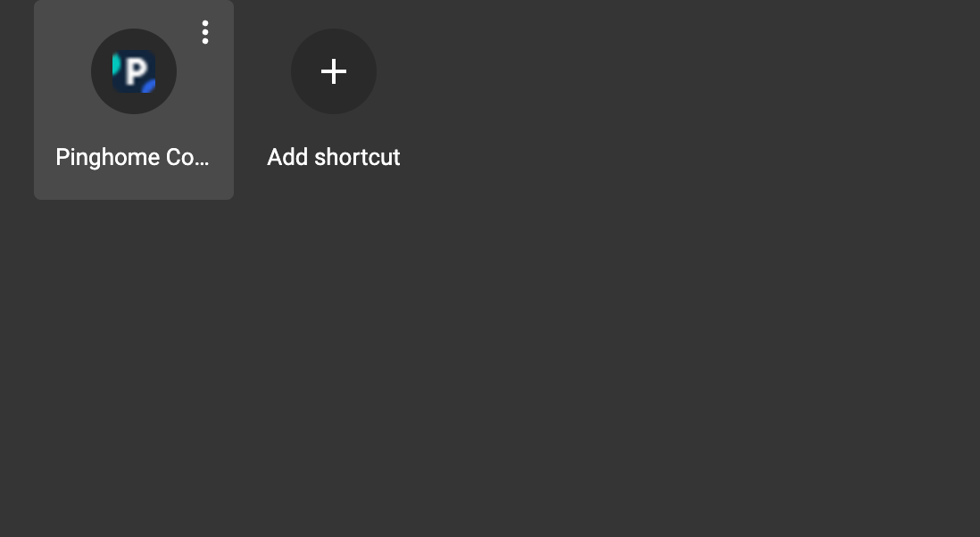Viewport: 980px width, 537px height.
Task: Launch the Pinghome site from its icon
Action: (x=134, y=71)
